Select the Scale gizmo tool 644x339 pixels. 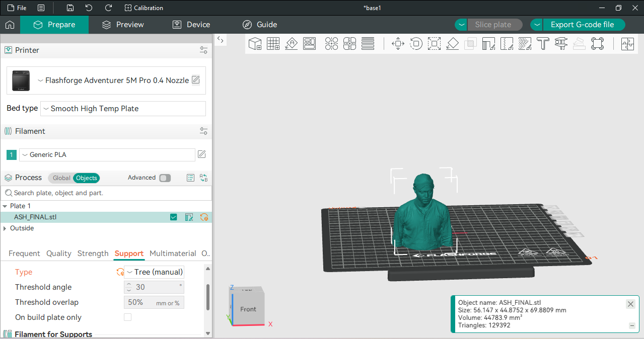coord(434,44)
